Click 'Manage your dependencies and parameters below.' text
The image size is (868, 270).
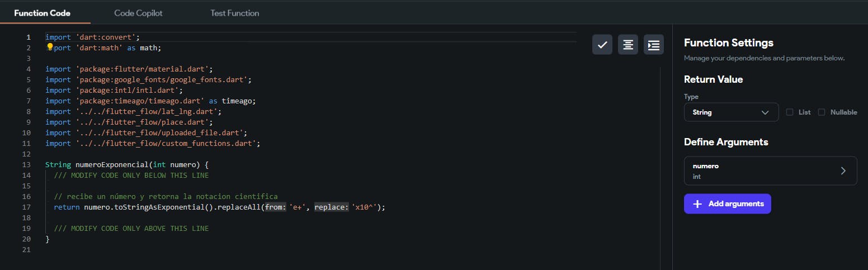(764, 58)
